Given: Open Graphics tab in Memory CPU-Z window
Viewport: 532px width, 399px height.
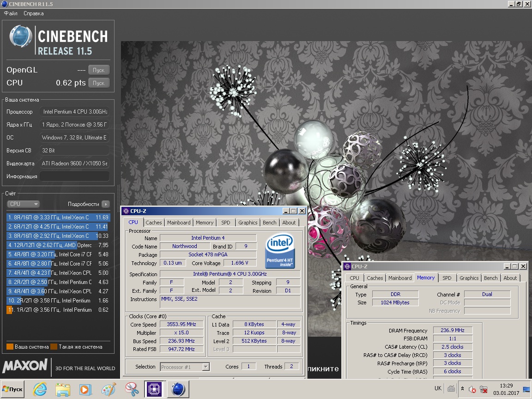Looking at the screenshot, I should pyautogui.click(x=469, y=278).
